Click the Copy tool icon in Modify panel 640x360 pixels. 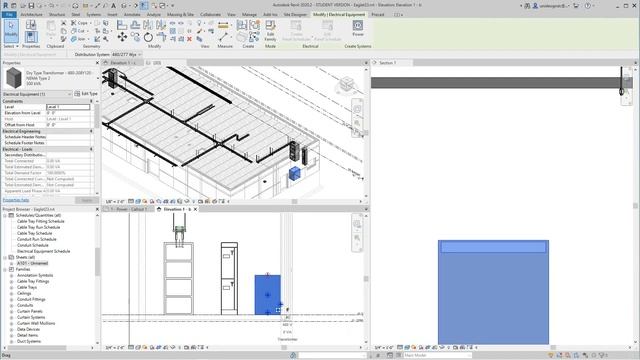(136, 38)
